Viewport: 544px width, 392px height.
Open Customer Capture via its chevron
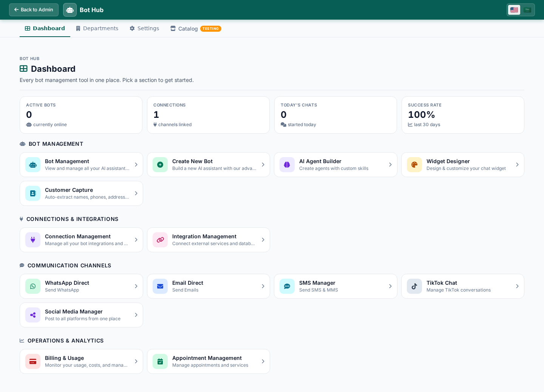(136, 193)
